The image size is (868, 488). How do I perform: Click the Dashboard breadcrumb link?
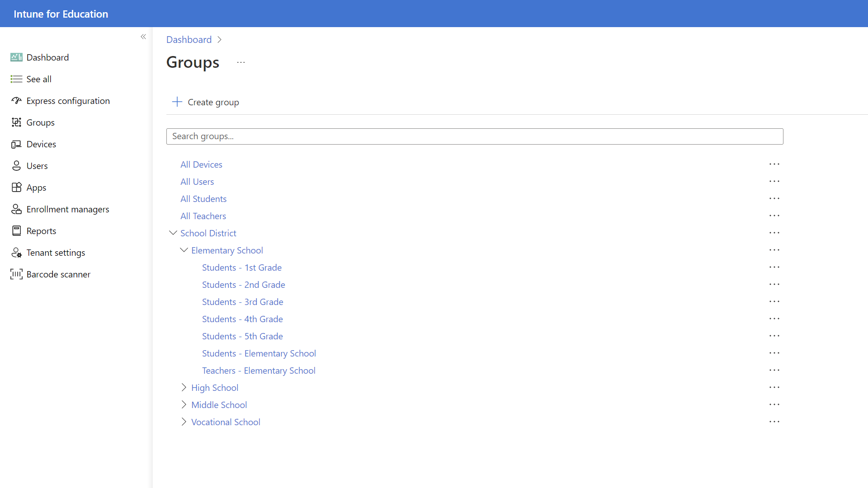click(189, 40)
